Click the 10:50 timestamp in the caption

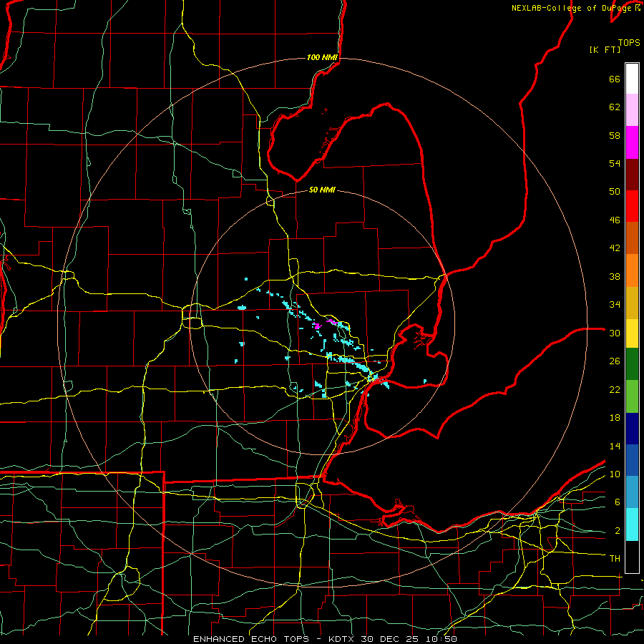click(x=440, y=639)
